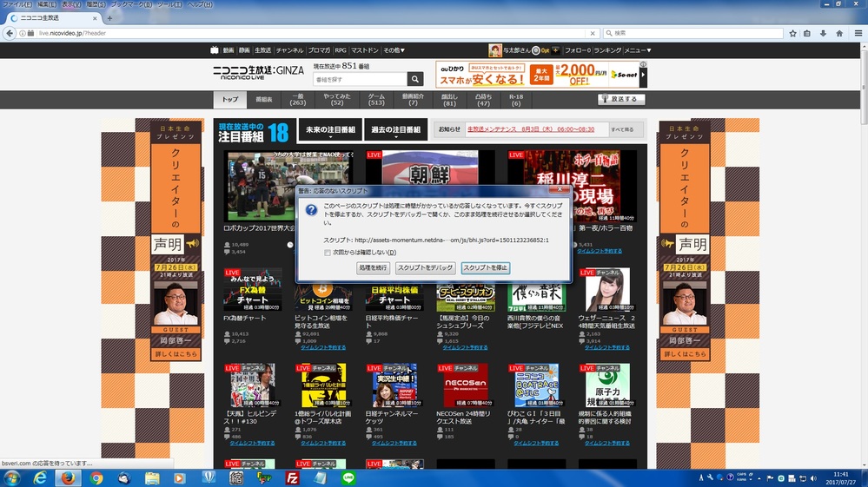
Task: Close the ニコニコ生放送 tab
Action: click(95, 18)
